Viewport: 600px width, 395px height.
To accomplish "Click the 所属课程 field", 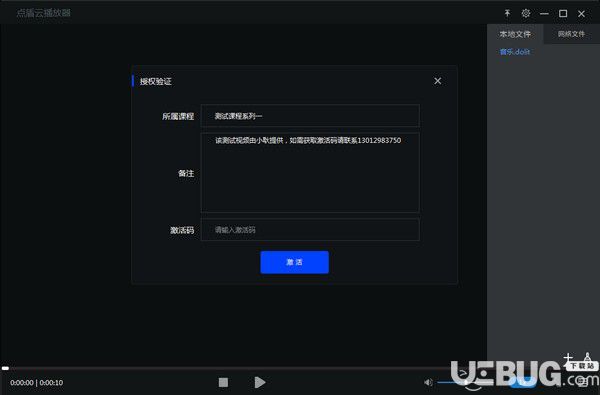I will pyautogui.click(x=310, y=116).
